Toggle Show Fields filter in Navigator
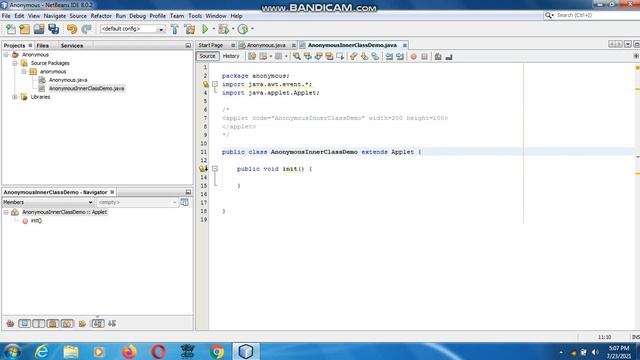Viewport: 640px width, 360px height. 24,324
